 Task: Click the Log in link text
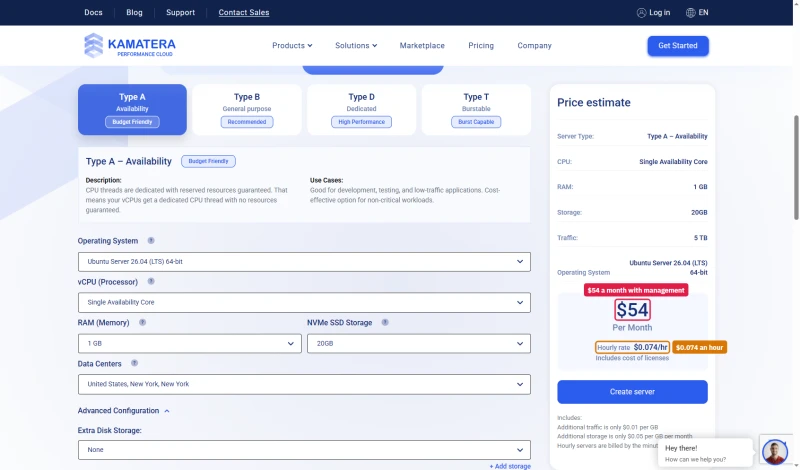(x=660, y=13)
